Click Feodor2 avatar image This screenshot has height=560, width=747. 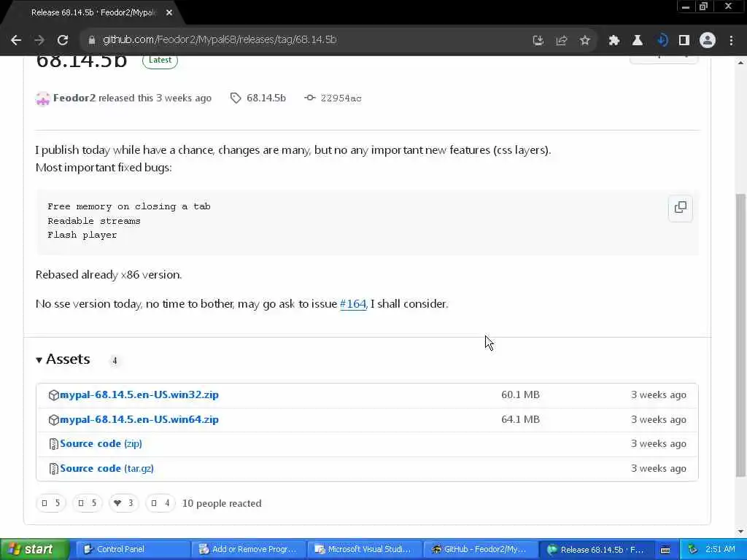tap(42, 98)
